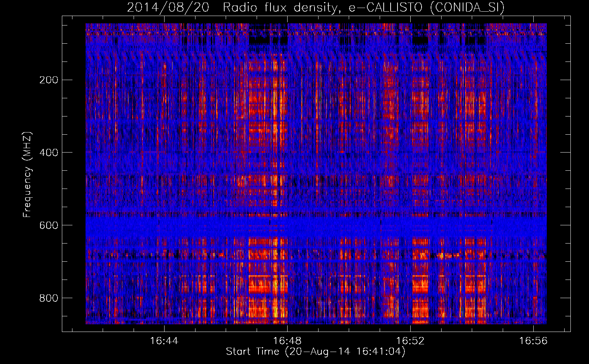The height and width of the screenshot is (364, 589).
Task: Click the 400 frequency tick label
Action: click(48, 153)
